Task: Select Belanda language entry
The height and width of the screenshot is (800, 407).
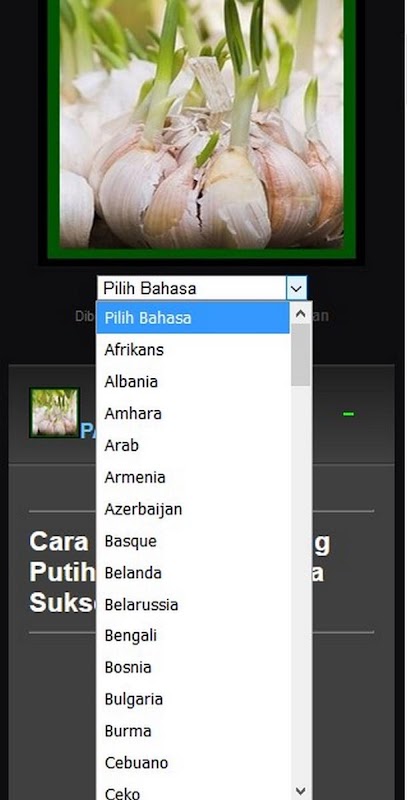Action: (x=193, y=572)
